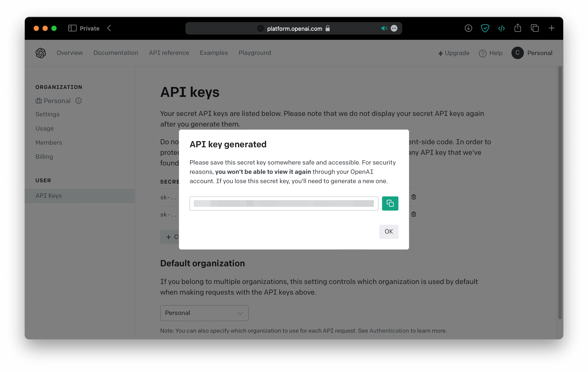Open the Billing page
The image size is (588, 372).
pyautogui.click(x=44, y=157)
